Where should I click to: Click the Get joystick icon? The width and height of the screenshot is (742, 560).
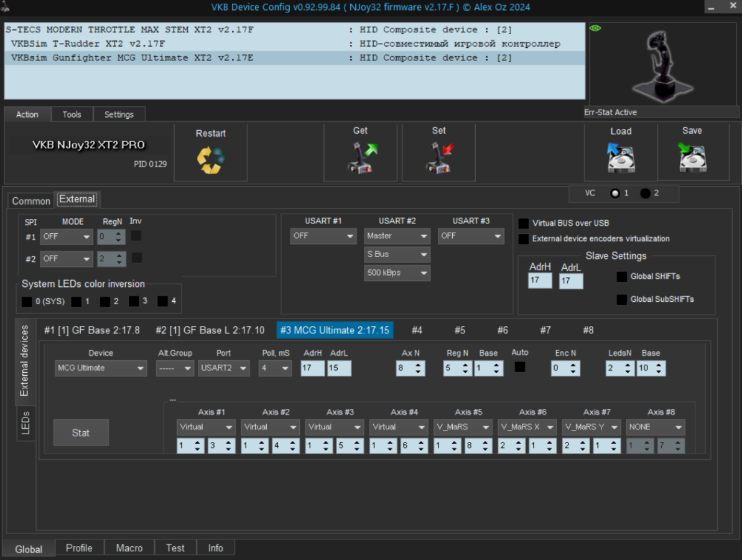coord(360,158)
